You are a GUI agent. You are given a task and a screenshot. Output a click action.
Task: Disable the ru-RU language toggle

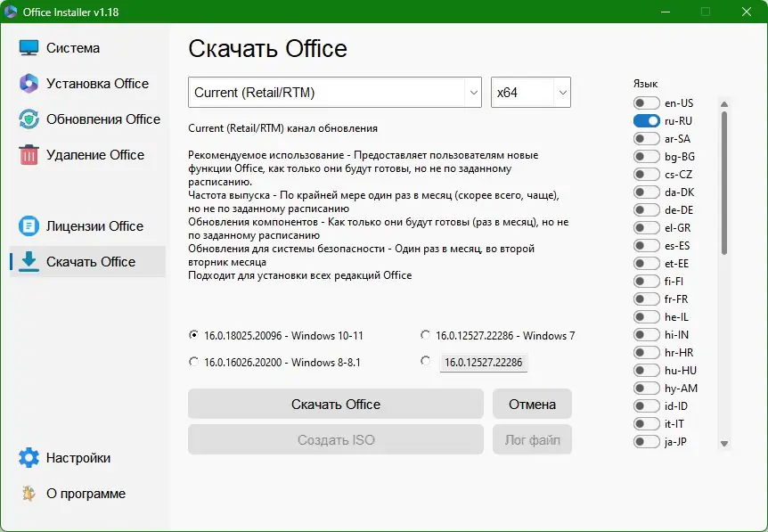tap(645, 120)
